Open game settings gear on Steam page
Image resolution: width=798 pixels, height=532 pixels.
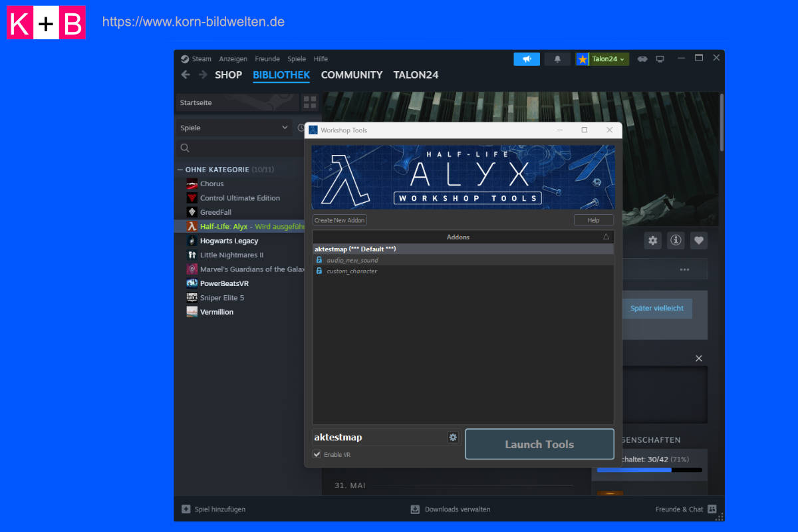[x=653, y=240]
